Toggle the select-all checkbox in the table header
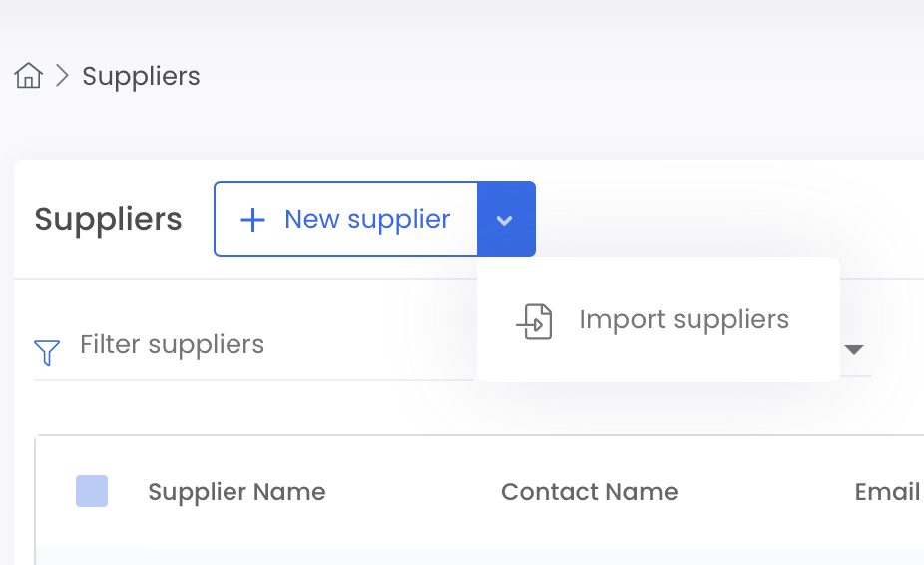 click(x=92, y=491)
